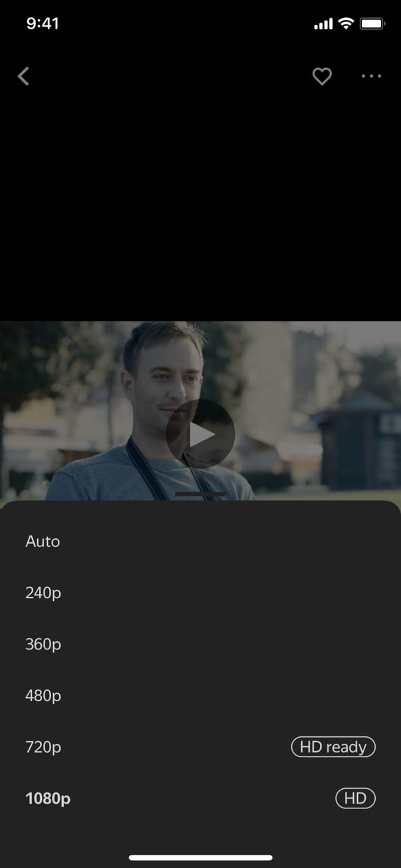This screenshot has height=868, width=401.
Task: Open the three-dots more options menu
Action: click(371, 76)
